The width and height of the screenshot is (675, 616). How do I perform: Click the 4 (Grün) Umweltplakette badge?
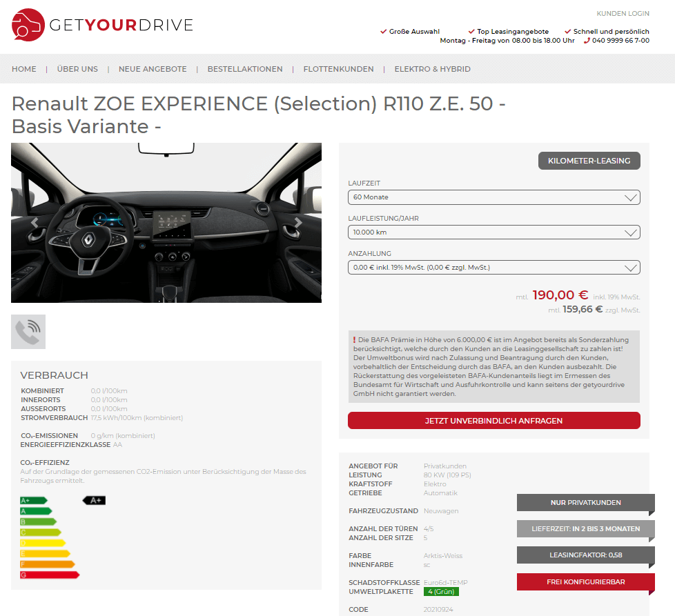pyautogui.click(x=441, y=592)
